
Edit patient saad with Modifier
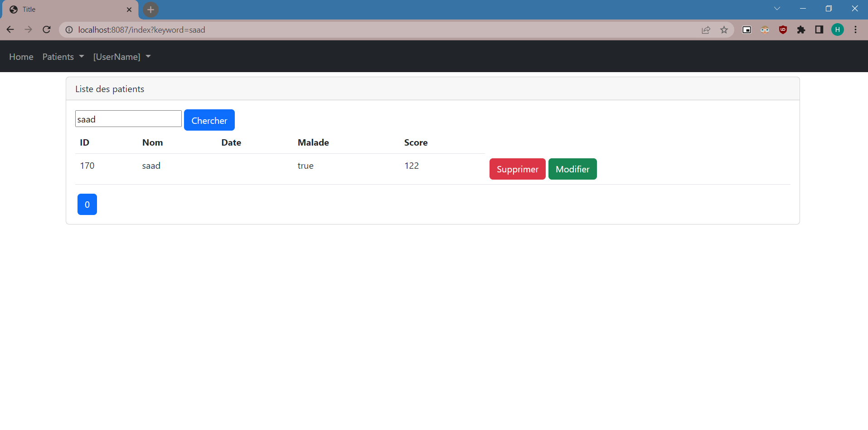coord(572,169)
